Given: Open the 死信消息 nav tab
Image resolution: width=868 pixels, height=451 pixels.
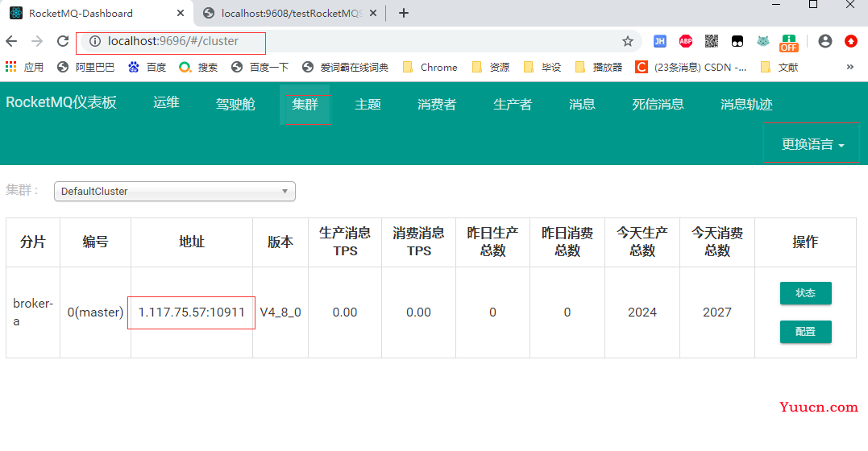Looking at the screenshot, I should pos(658,104).
